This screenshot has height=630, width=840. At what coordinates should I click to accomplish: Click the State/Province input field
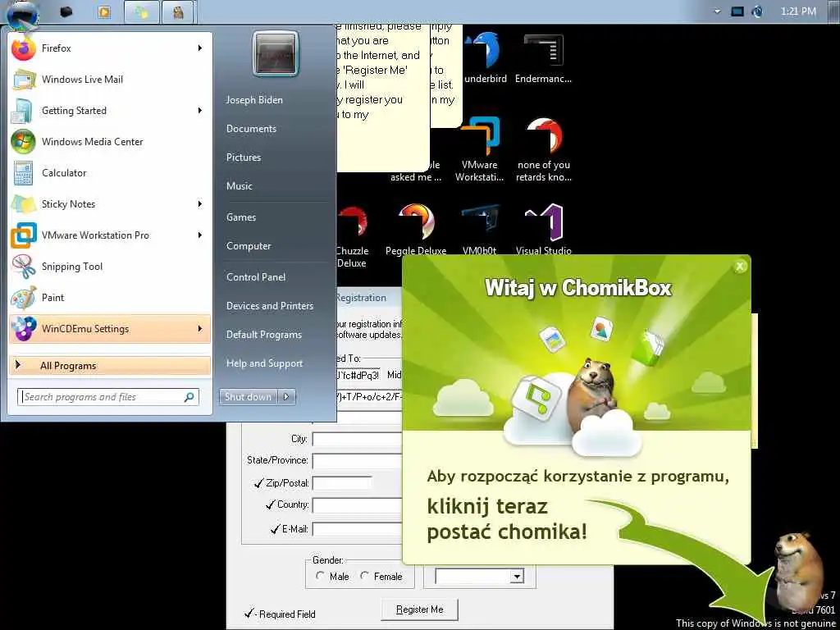click(x=357, y=461)
